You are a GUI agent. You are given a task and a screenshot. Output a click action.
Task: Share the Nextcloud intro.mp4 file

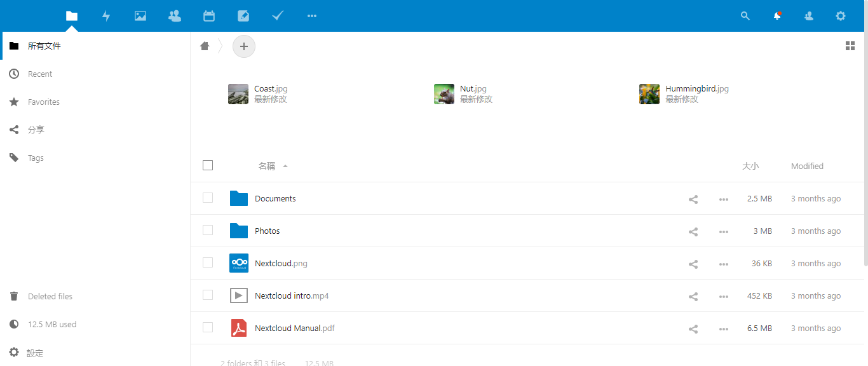coord(693,296)
